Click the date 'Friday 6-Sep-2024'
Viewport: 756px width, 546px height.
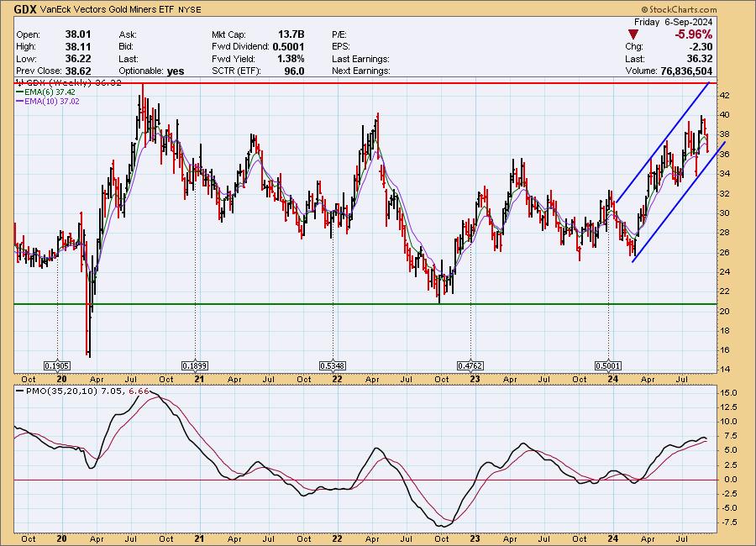(673, 22)
